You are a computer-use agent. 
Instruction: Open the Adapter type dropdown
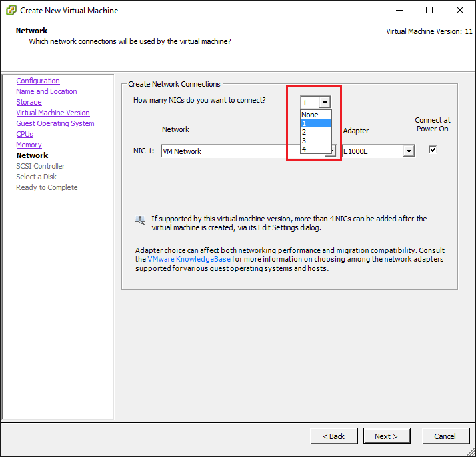(408, 151)
